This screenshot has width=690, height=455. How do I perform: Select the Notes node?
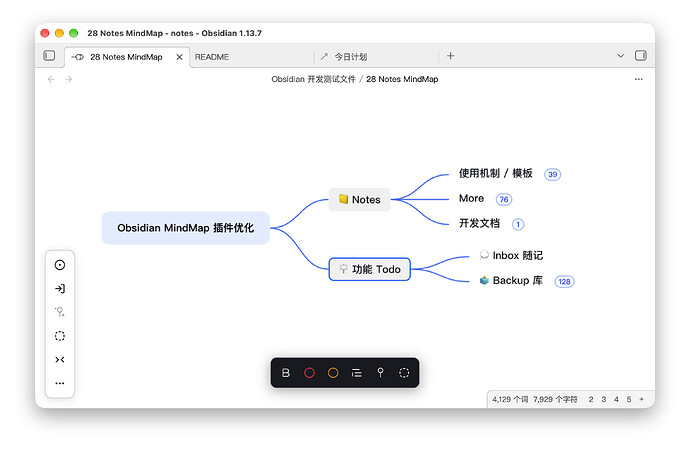(360, 199)
